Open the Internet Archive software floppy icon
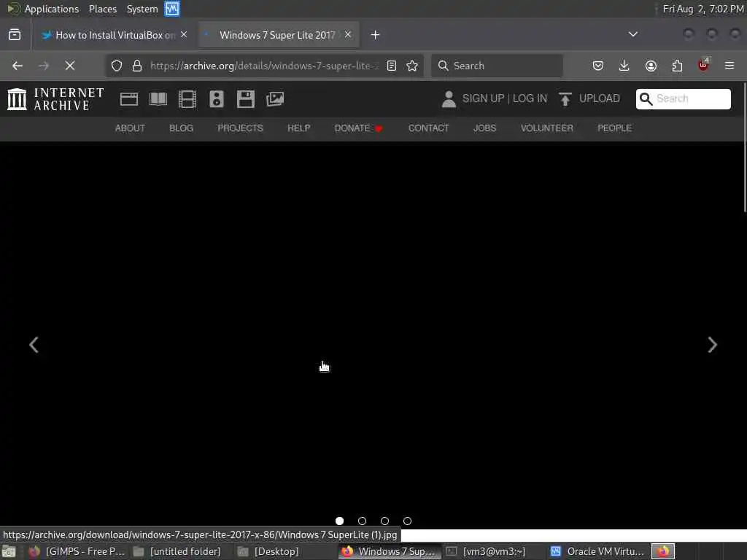This screenshot has width=747, height=560. (246, 99)
